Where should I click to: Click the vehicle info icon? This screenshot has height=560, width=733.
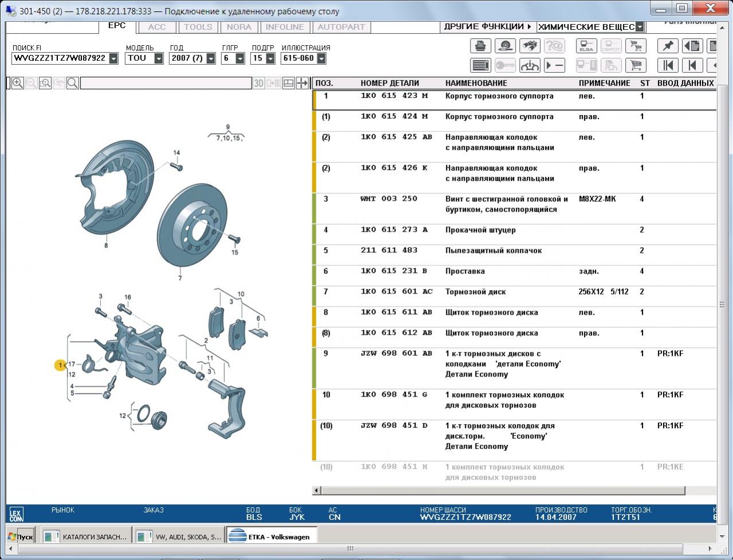click(x=530, y=65)
